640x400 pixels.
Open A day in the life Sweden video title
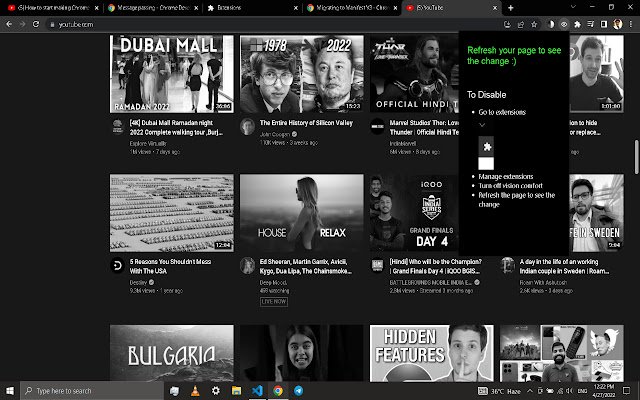[x=564, y=266]
